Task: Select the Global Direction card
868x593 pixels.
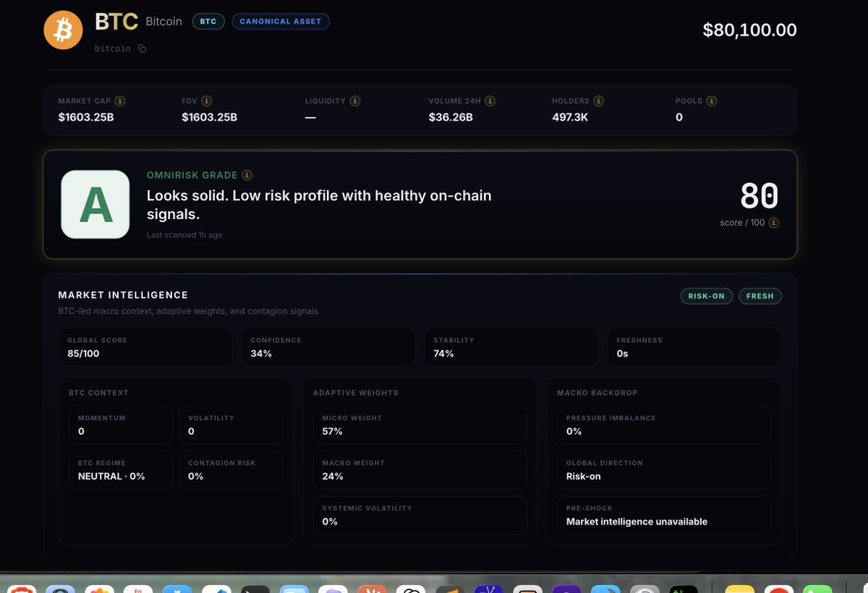Action: (x=664, y=470)
